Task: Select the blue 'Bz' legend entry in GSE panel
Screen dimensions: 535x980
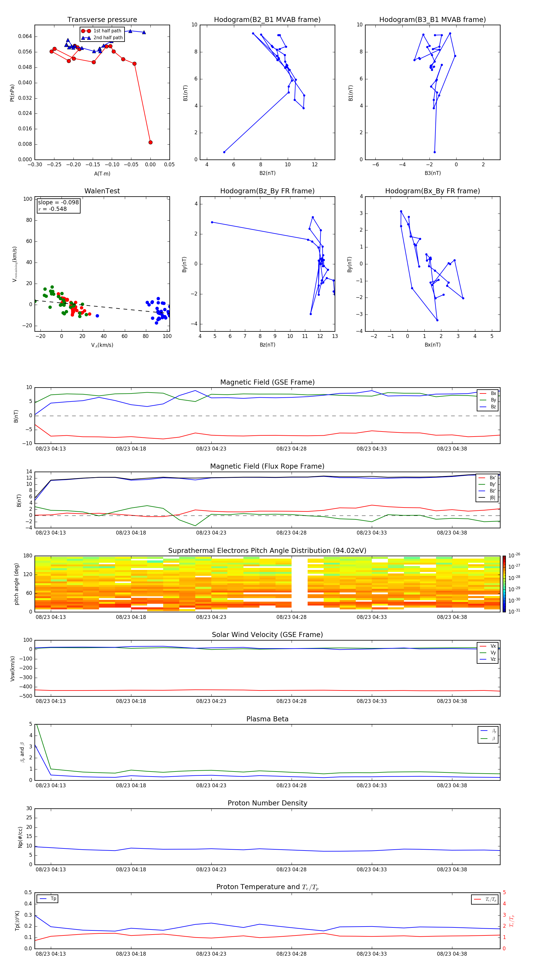Action: click(488, 407)
